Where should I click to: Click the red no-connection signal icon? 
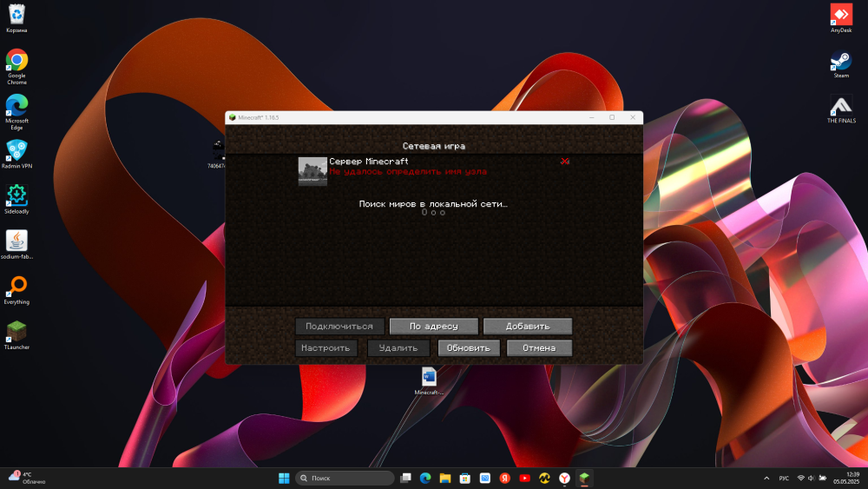coord(565,162)
